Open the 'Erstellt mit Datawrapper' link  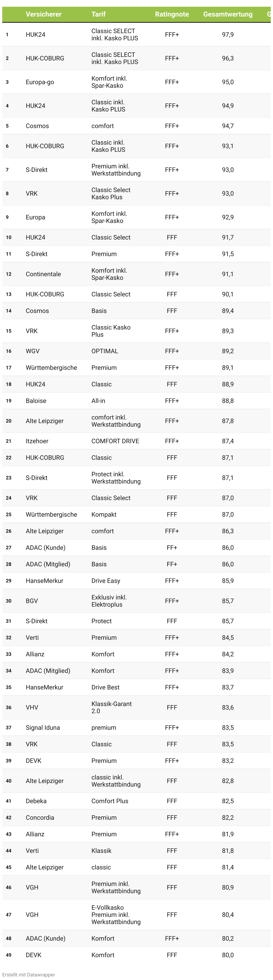pos(28,974)
